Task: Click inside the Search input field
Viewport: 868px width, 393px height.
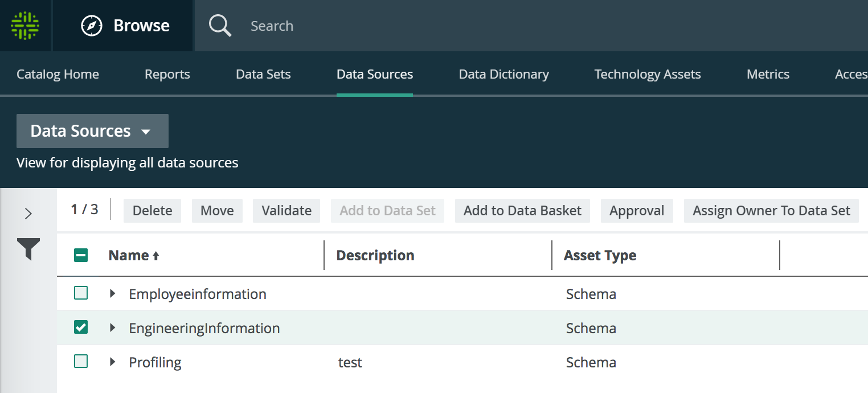Action: (x=342, y=25)
